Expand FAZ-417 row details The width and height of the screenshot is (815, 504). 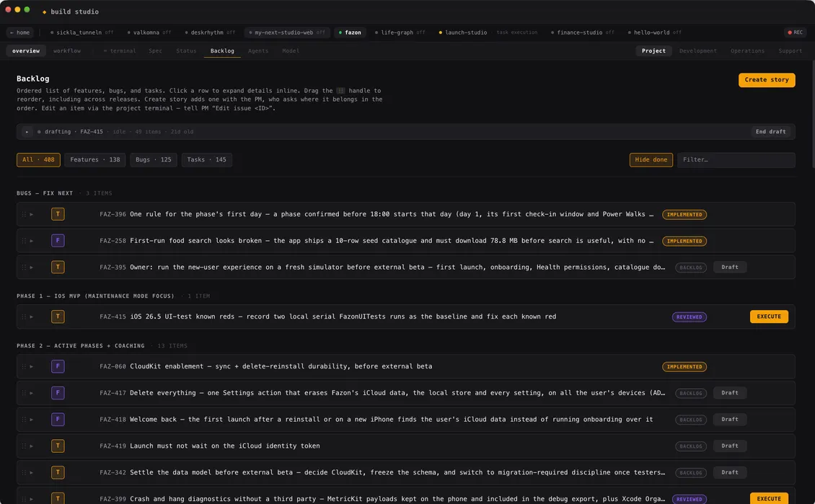(32, 393)
